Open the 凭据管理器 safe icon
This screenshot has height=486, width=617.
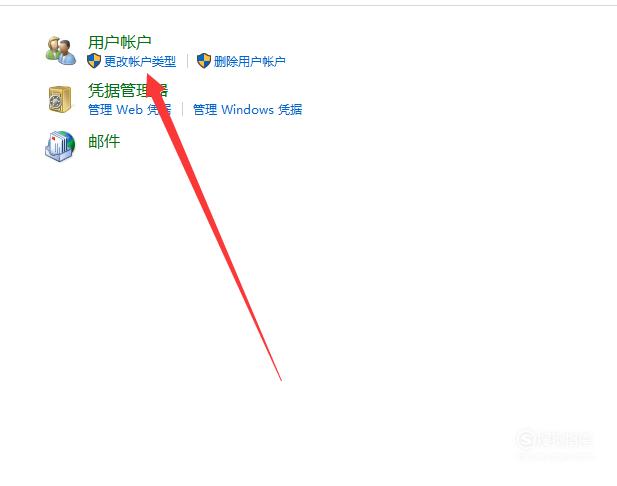click(x=60, y=99)
